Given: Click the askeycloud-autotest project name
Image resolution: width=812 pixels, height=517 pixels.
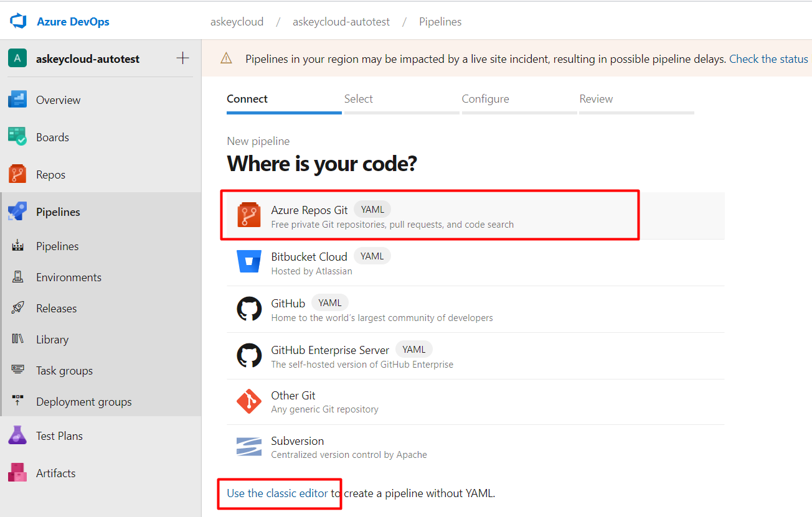Looking at the screenshot, I should (x=88, y=59).
